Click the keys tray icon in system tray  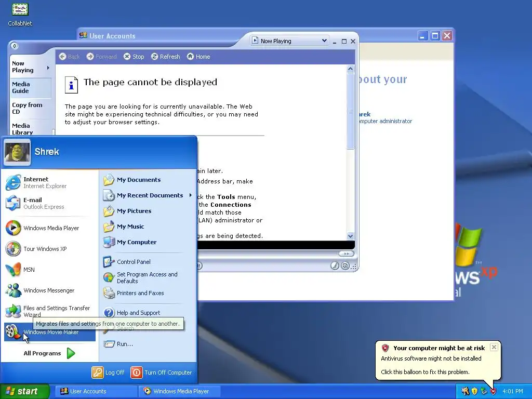click(x=465, y=391)
